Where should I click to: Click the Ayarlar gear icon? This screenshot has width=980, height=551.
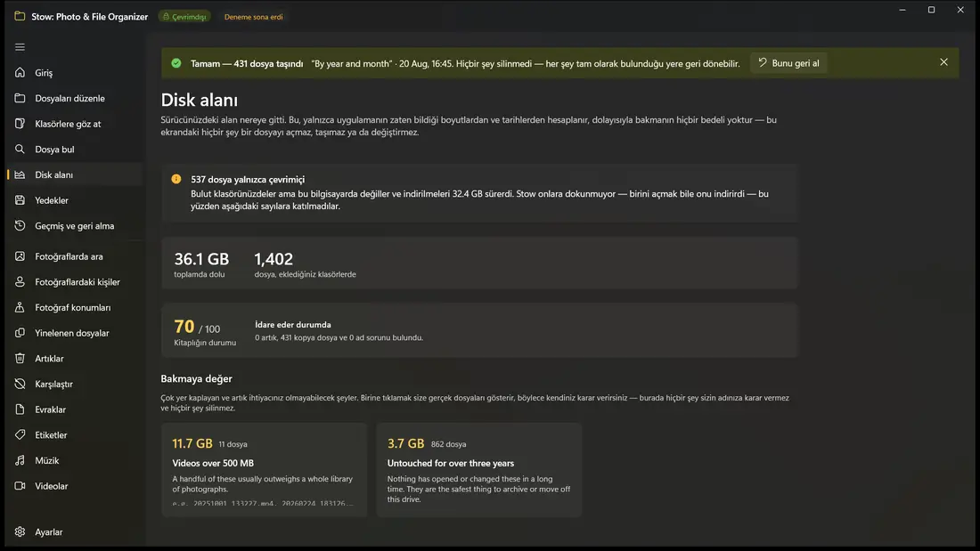coord(20,531)
